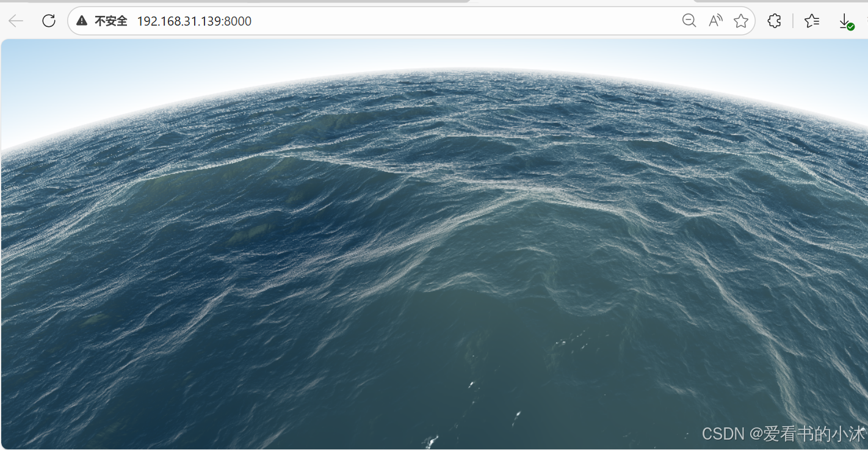Click the 不安全 label in the address bar
868x450 pixels.
110,21
